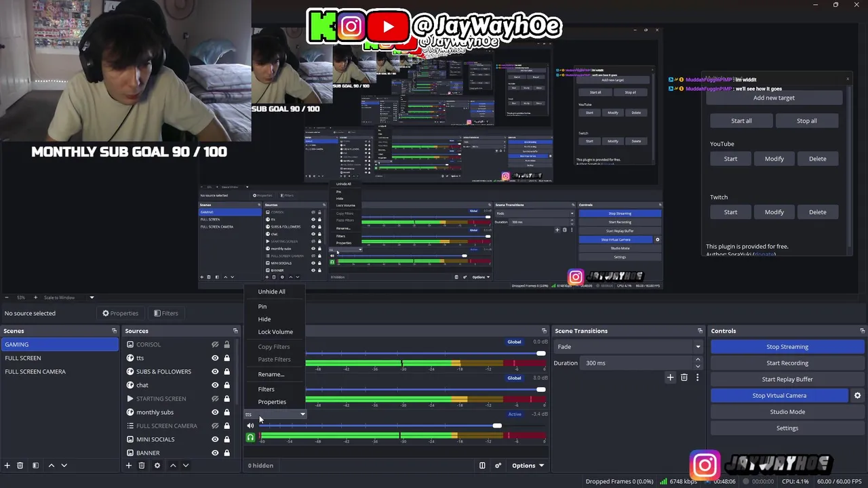Pop out the Sources dock
Screen dimensions: 868x488
coord(235,331)
